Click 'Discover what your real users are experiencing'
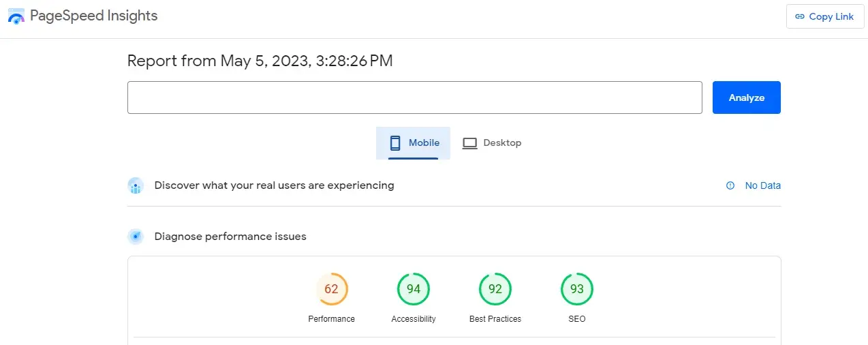 point(274,185)
